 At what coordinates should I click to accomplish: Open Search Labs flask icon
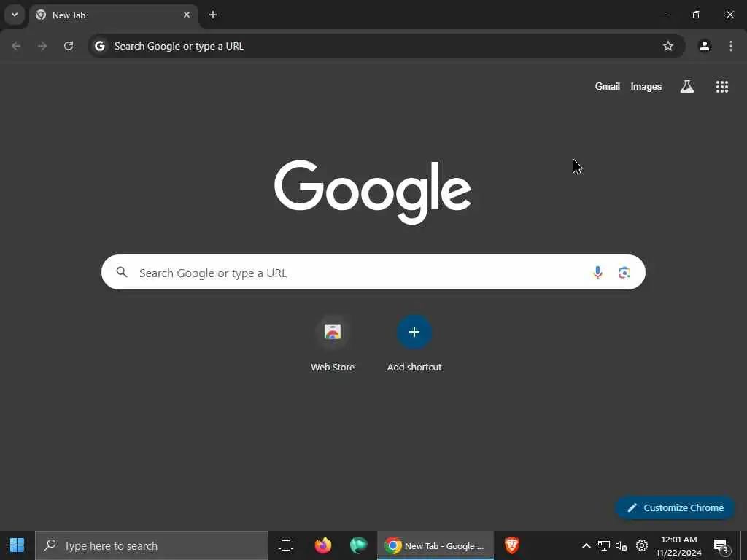[x=687, y=86]
